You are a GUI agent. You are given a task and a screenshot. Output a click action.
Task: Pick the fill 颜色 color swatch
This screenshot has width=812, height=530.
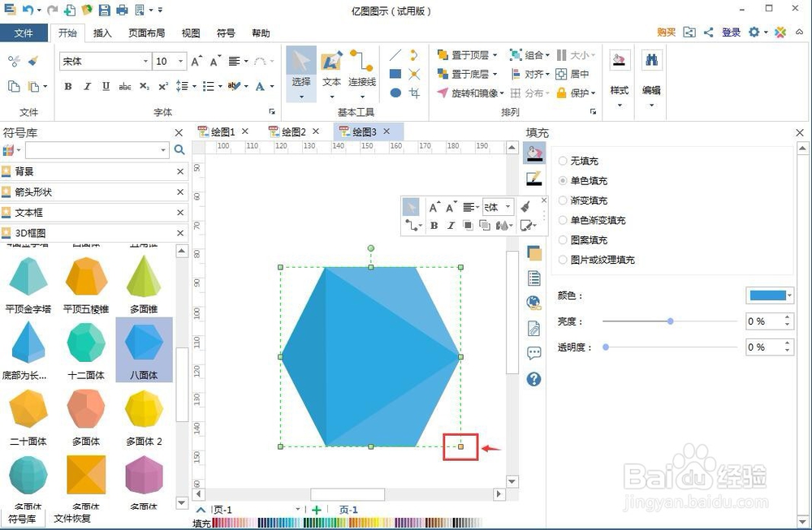pos(768,295)
